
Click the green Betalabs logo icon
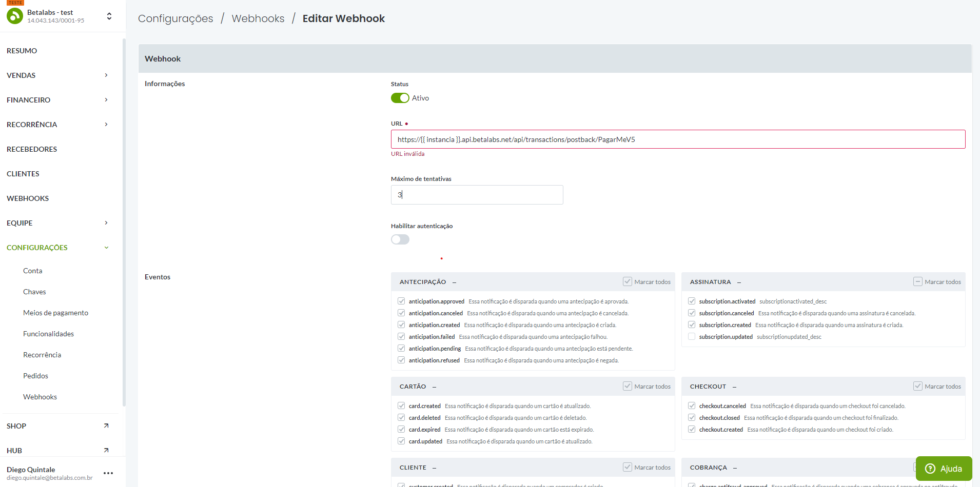(x=15, y=16)
